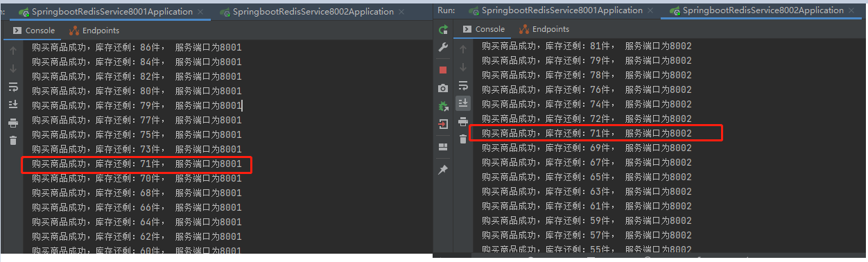
Task: Rerun SpringbootRedisService8002Application with the green rerun icon
Action: (443, 30)
